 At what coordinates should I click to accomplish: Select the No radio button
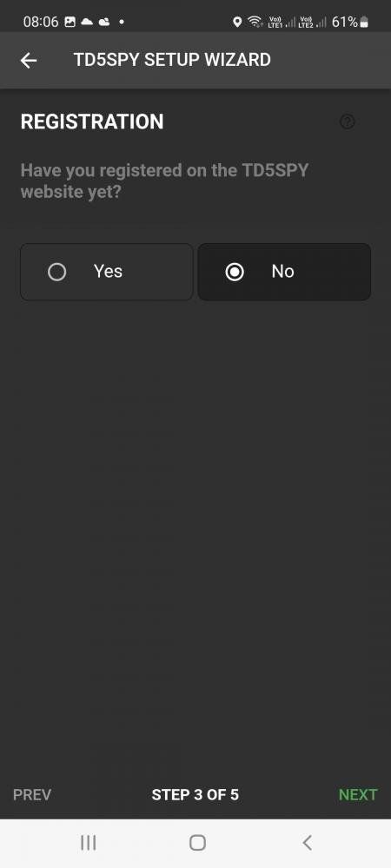coord(284,272)
